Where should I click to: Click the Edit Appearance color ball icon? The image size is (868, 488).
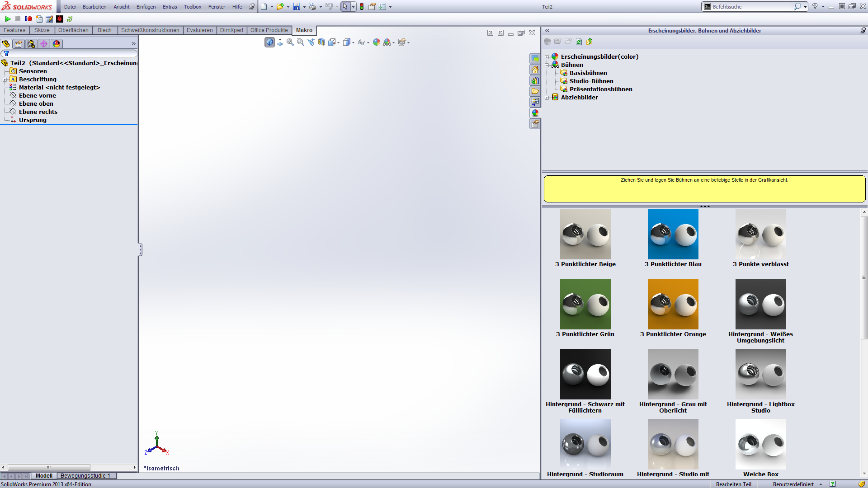tap(377, 42)
